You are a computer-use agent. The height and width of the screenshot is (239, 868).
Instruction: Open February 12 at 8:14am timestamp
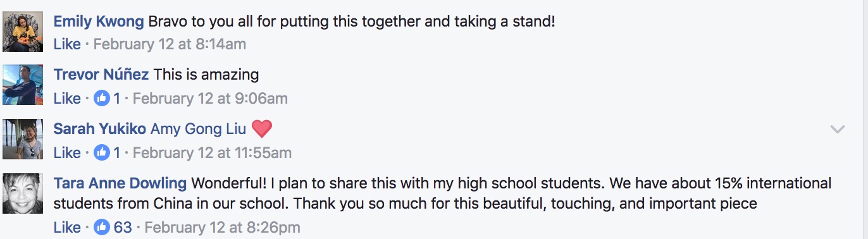(170, 44)
